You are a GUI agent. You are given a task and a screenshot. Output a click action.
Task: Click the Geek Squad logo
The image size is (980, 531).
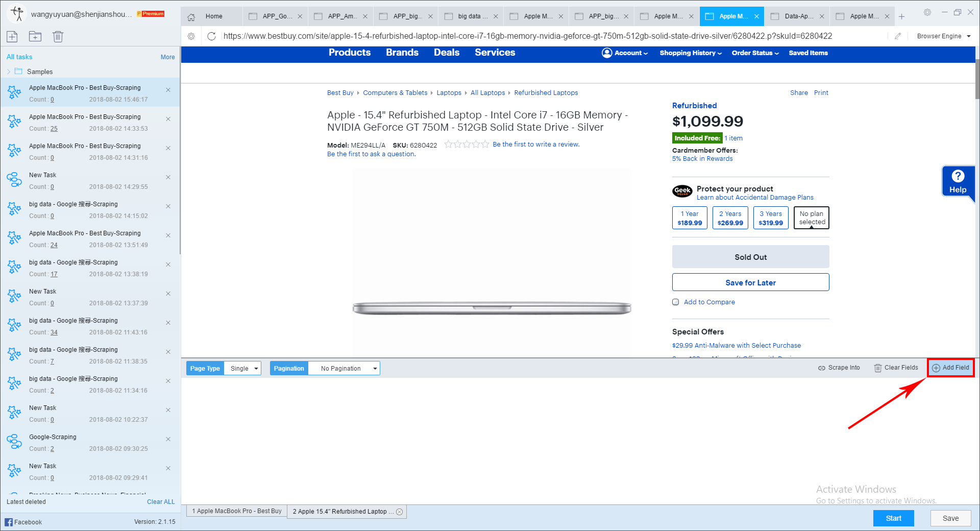tap(682, 191)
